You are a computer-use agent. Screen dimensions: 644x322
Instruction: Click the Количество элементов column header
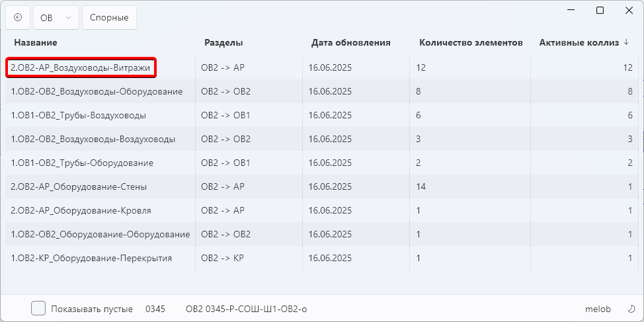(471, 43)
